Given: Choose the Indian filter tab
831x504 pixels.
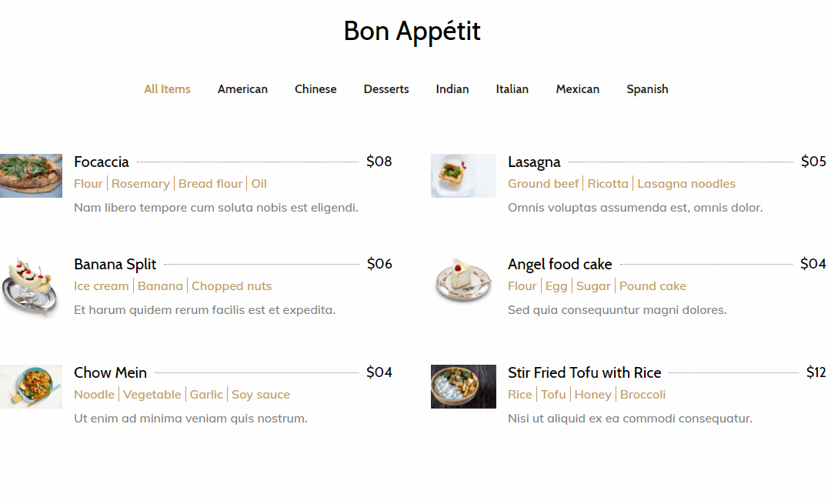Looking at the screenshot, I should click(452, 89).
